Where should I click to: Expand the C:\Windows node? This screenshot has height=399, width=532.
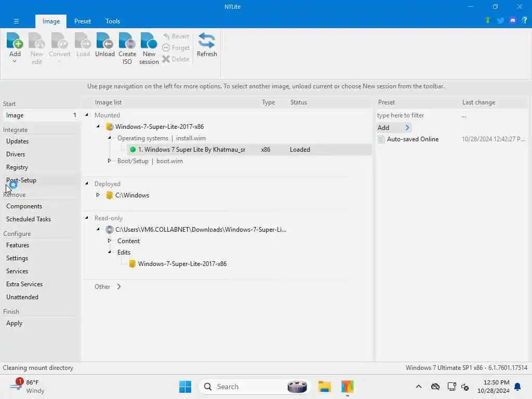(x=98, y=195)
